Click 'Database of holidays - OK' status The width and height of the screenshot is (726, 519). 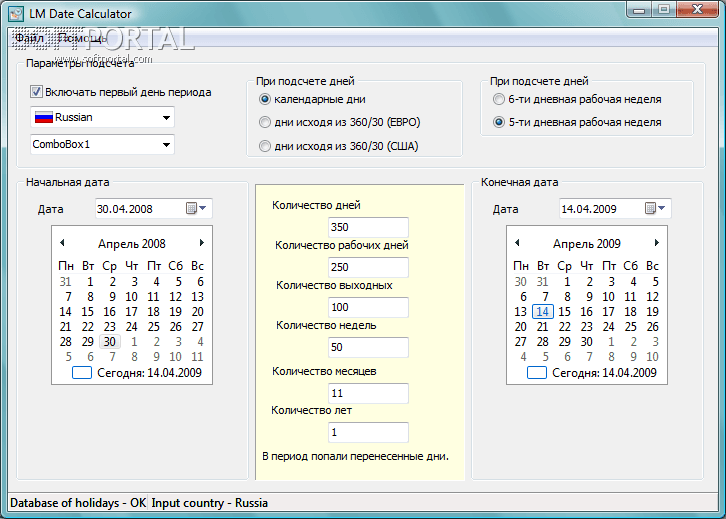click(x=78, y=503)
